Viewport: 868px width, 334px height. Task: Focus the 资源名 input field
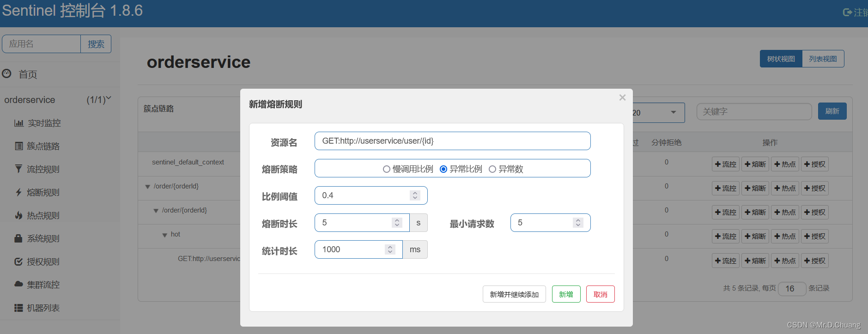tap(453, 141)
